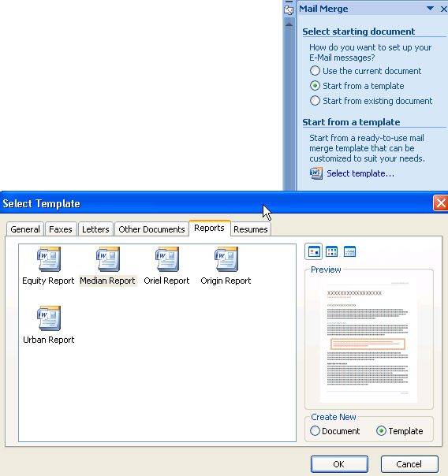
Task: Close the Select Template dialog
Action: 440,203
